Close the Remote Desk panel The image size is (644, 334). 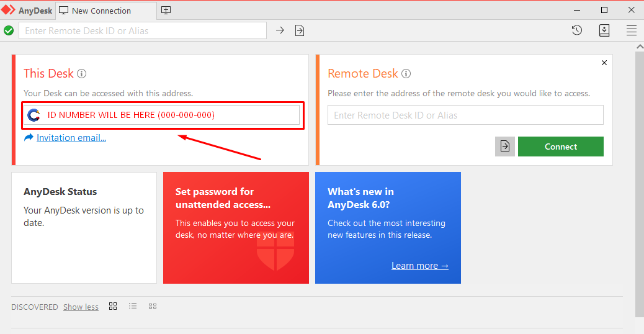coord(604,63)
